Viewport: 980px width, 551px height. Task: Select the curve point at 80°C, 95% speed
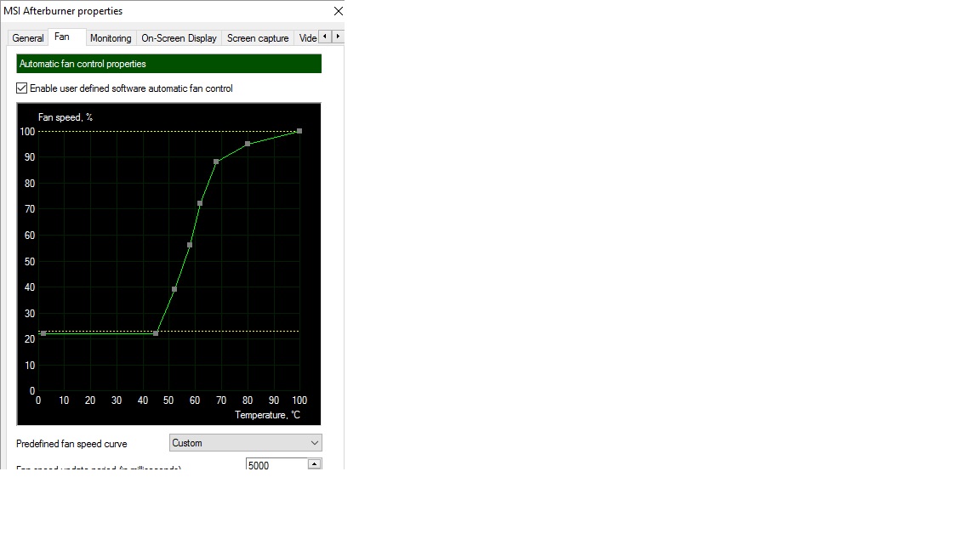pyautogui.click(x=248, y=144)
